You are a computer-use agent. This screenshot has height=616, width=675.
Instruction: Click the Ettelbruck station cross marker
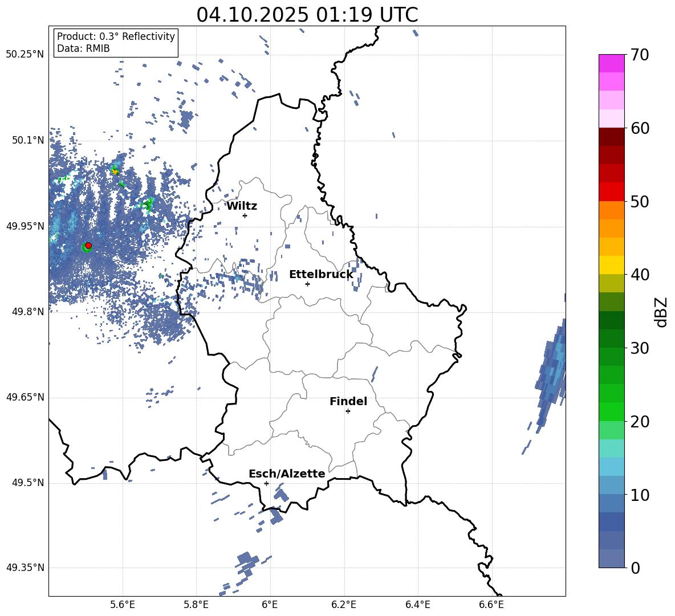point(307,284)
